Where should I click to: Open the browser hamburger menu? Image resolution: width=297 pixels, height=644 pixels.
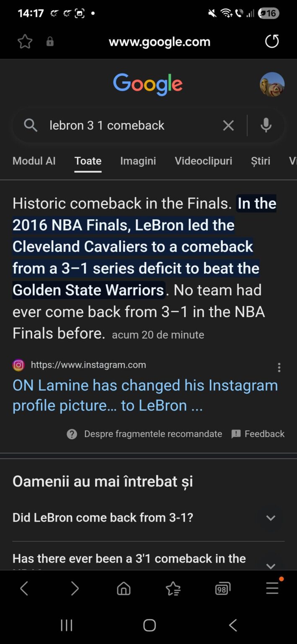pos(272,588)
